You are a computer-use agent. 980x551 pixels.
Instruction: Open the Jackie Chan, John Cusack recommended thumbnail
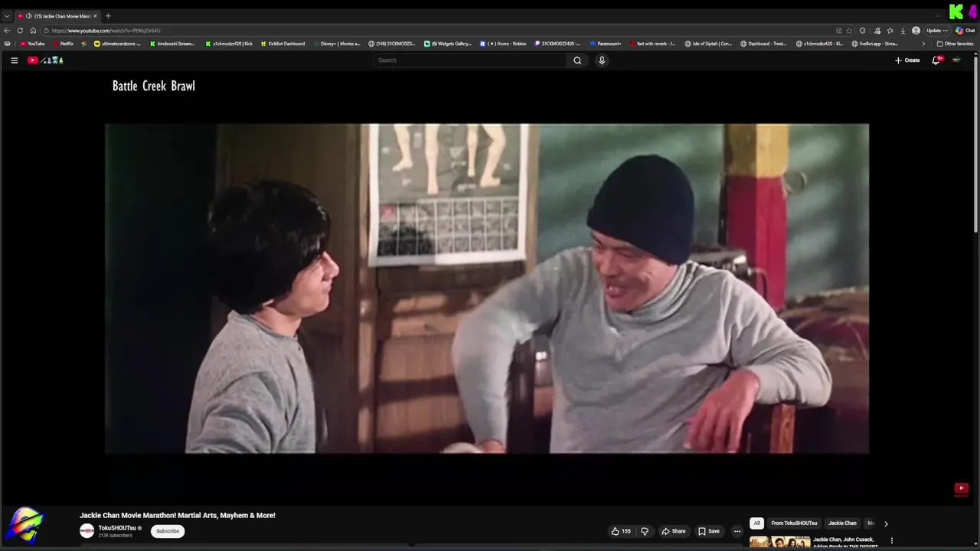[x=780, y=543]
